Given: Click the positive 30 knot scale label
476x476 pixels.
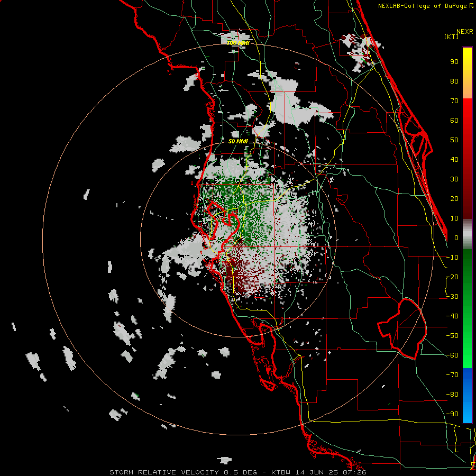Looking at the screenshot, I should point(454,179).
